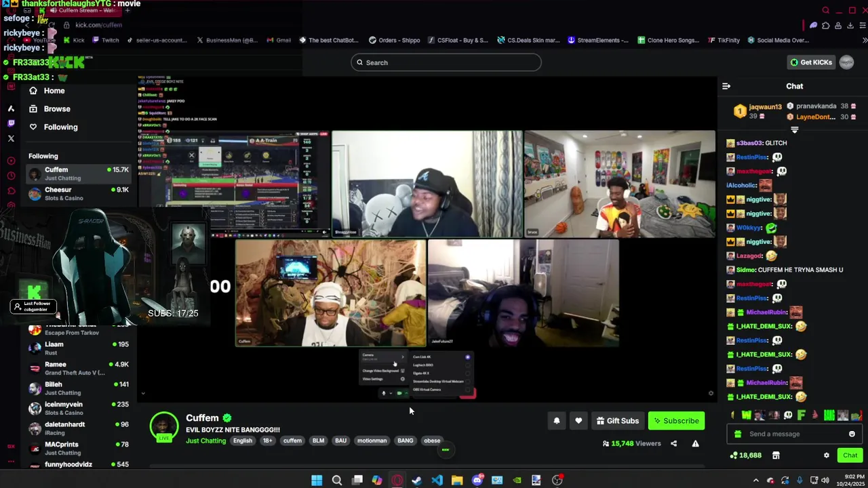868x488 pixels.
Task: Select the BANG tag
Action: pos(405,441)
